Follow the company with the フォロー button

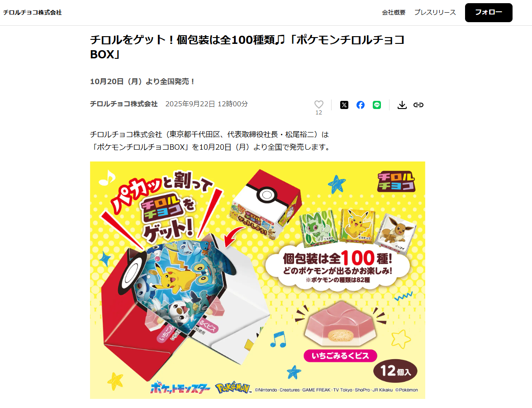coord(489,13)
